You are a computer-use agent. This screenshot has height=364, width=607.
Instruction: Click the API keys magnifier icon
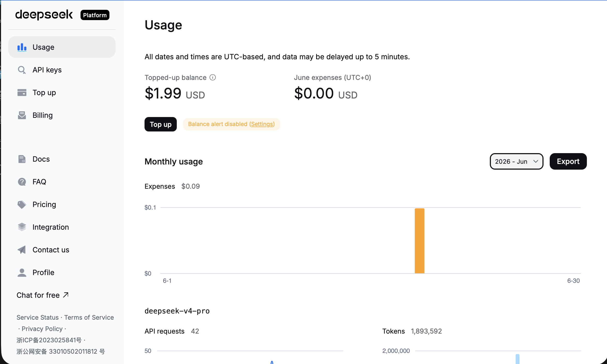pos(22,70)
